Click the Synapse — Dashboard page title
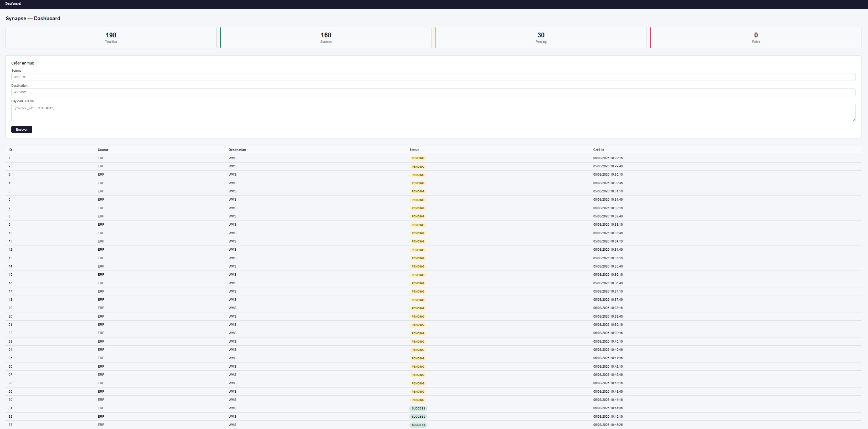 [x=33, y=19]
